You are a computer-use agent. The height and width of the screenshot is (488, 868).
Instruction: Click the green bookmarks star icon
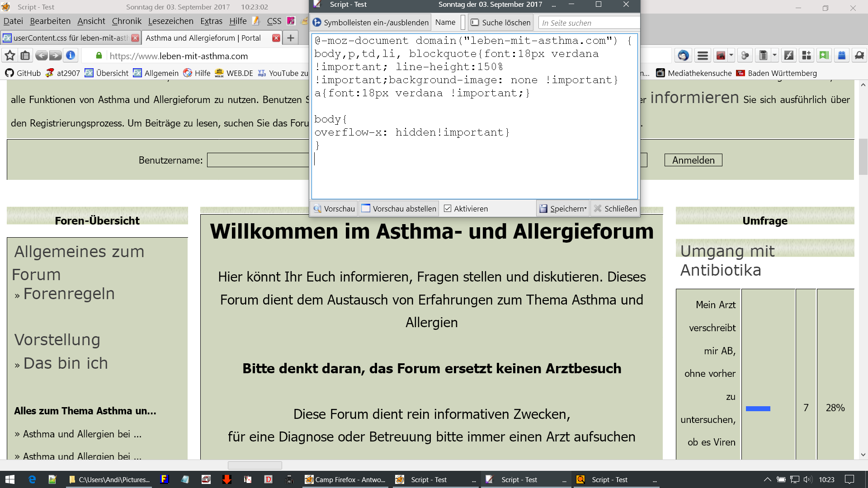pyautogui.click(x=824, y=56)
